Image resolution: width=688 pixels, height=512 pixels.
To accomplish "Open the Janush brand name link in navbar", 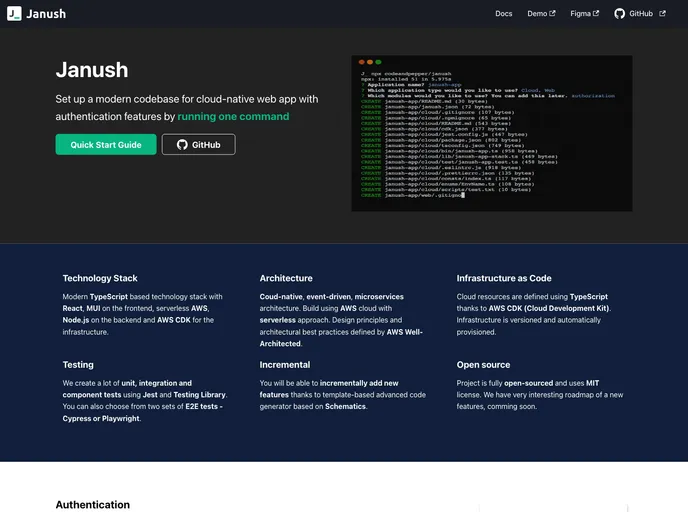I will pyautogui.click(x=46, y=14).
